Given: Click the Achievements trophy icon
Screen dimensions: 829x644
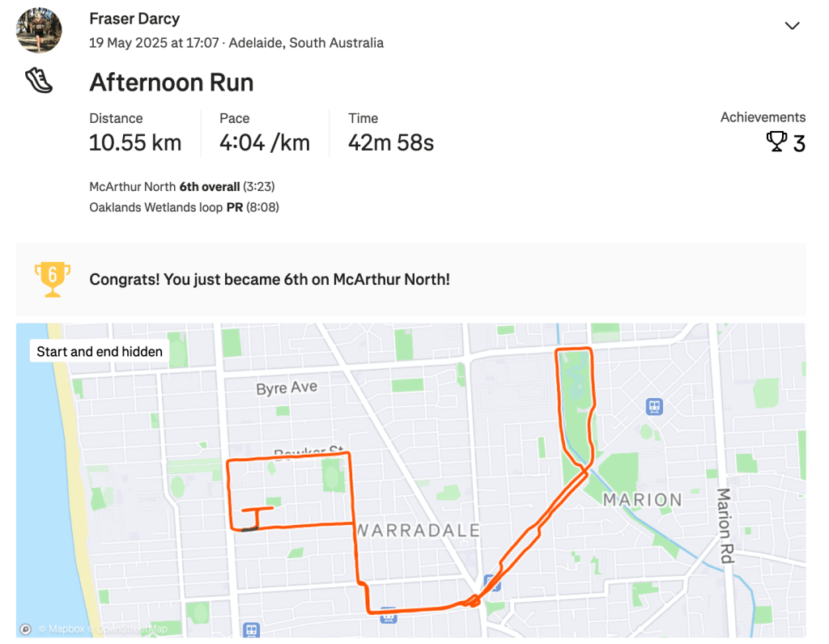Looking at the screenshot, I should (x=776, y=142).
